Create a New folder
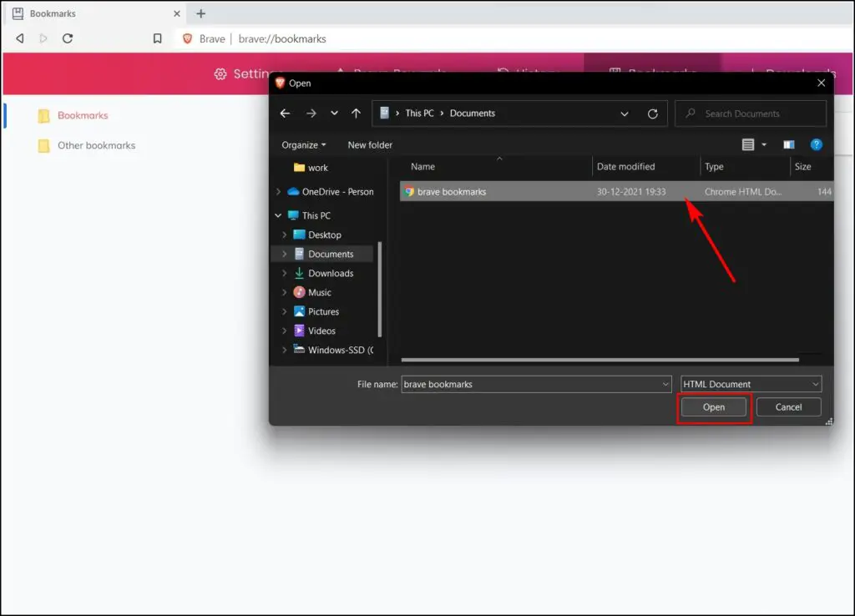855x616 pixels. pyautogui.click(x=370, y=145)
